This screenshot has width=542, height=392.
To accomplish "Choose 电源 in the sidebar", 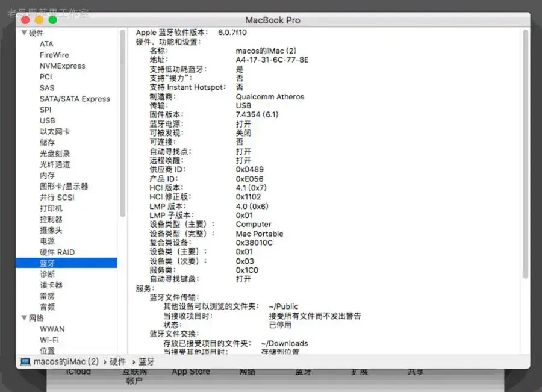I will (47, 241).
